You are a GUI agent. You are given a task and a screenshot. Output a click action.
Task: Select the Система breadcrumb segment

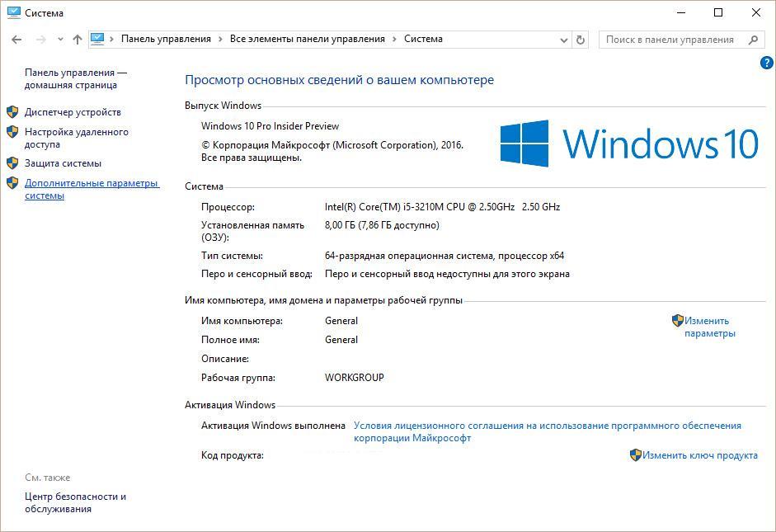point(423,39)
